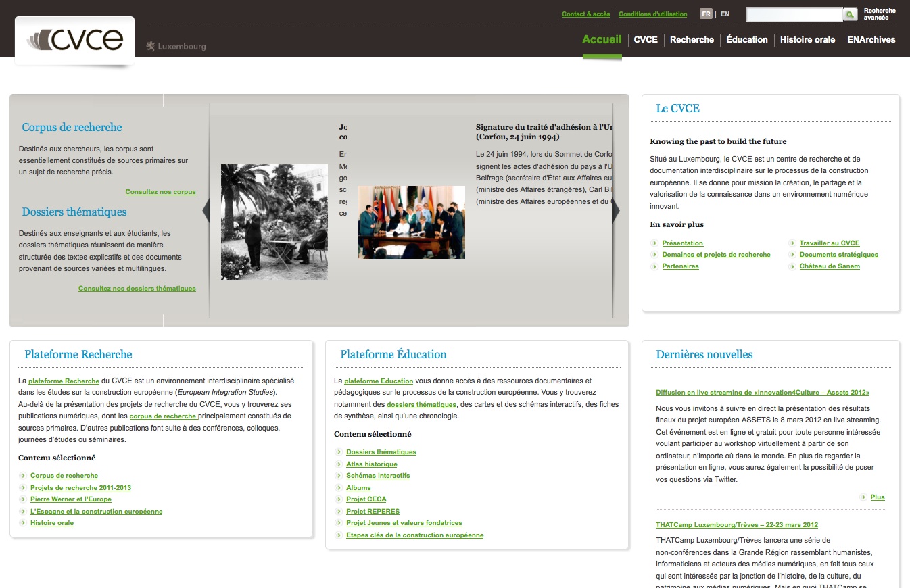The image size is (910, 588).
Task: Click the bullet icon beside Présentation
Action: (654, 243)
